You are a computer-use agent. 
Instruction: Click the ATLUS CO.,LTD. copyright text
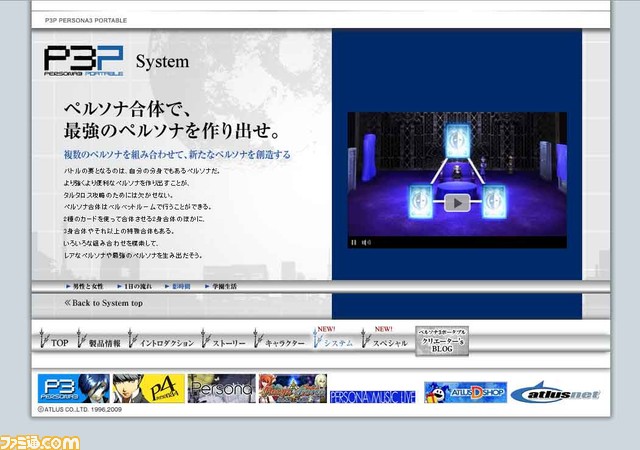(x=80, y=409)
